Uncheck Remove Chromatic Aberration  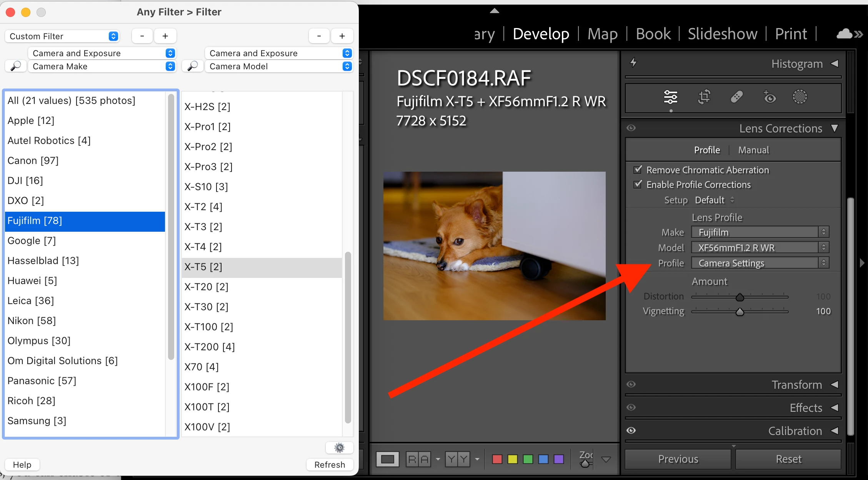click(638, 170)
